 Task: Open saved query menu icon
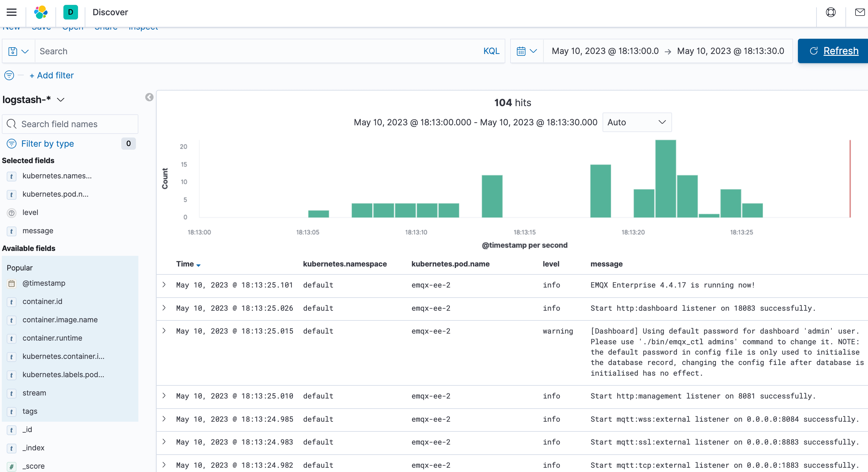[x=18, y=51]
